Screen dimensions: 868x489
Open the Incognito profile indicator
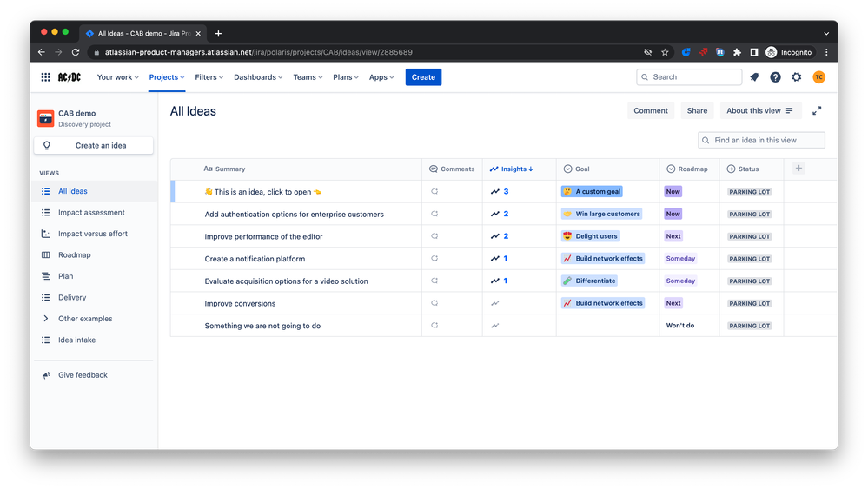(788, 52)
